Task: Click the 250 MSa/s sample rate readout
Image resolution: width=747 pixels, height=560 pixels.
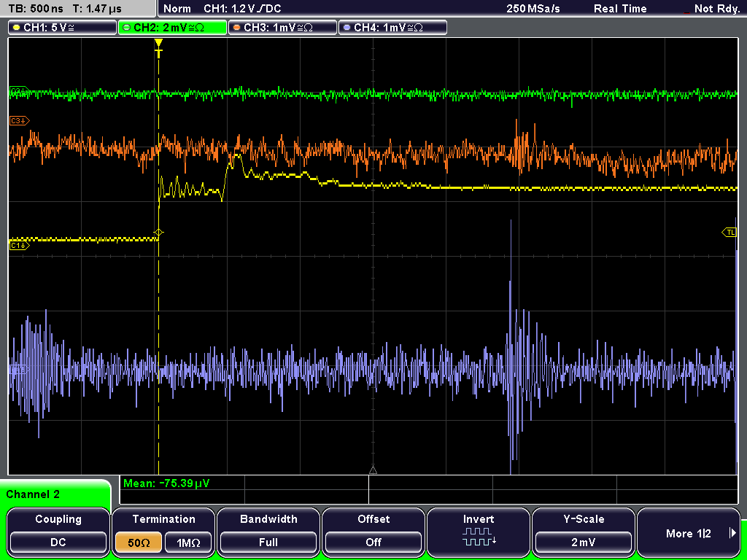Action: pyautogui.click(x=533, y=9)
